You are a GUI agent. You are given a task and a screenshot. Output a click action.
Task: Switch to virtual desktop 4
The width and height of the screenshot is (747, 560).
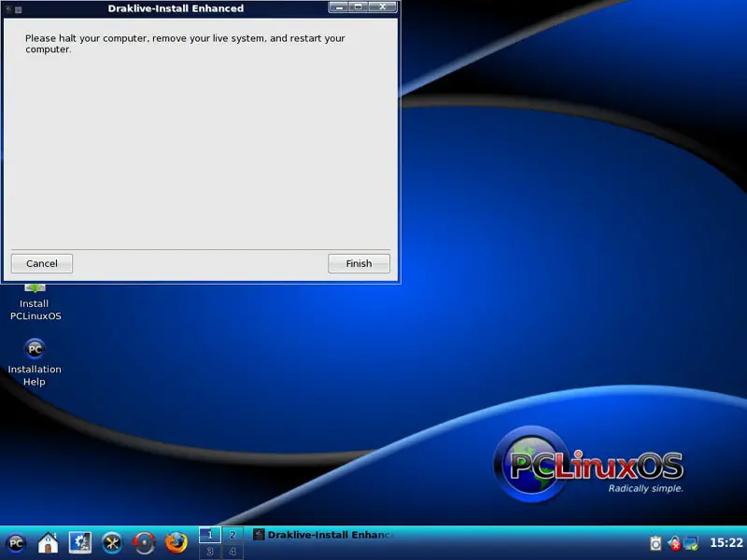pyautogui.click(x=233, y=552)
